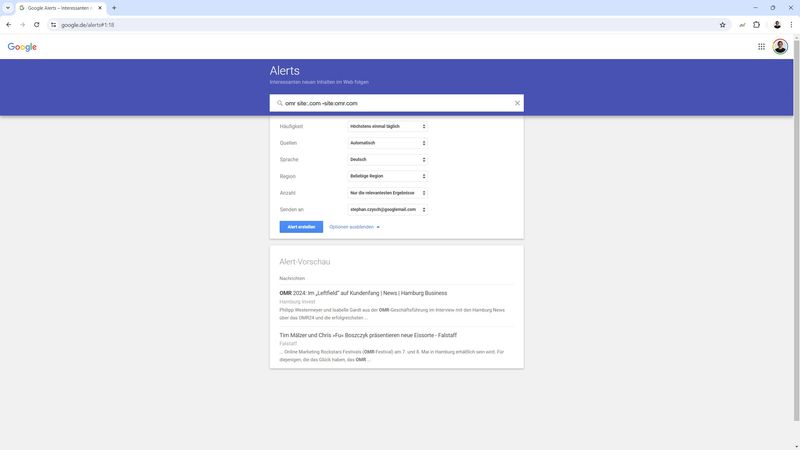Screen dimensions: 800x450
Task: Open the OMR 2024 Leftfield news result
Action: click(363, 293)
